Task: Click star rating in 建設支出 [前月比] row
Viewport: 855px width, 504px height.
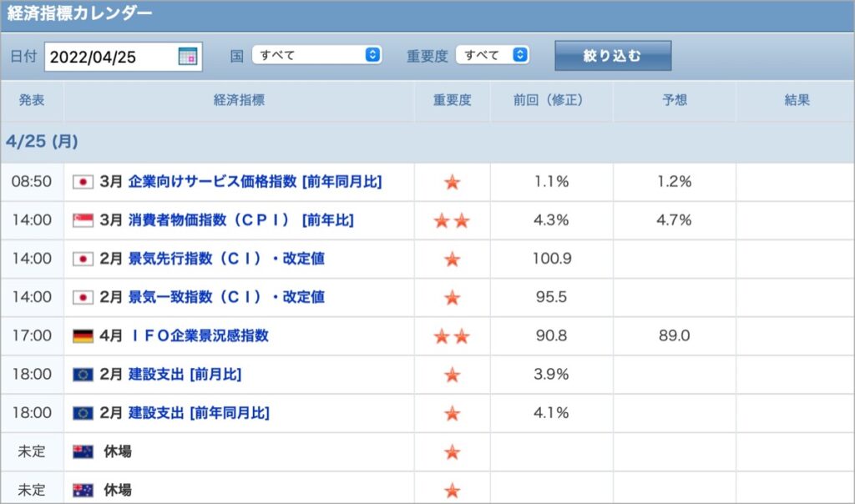Action: (x=452, y=375)
